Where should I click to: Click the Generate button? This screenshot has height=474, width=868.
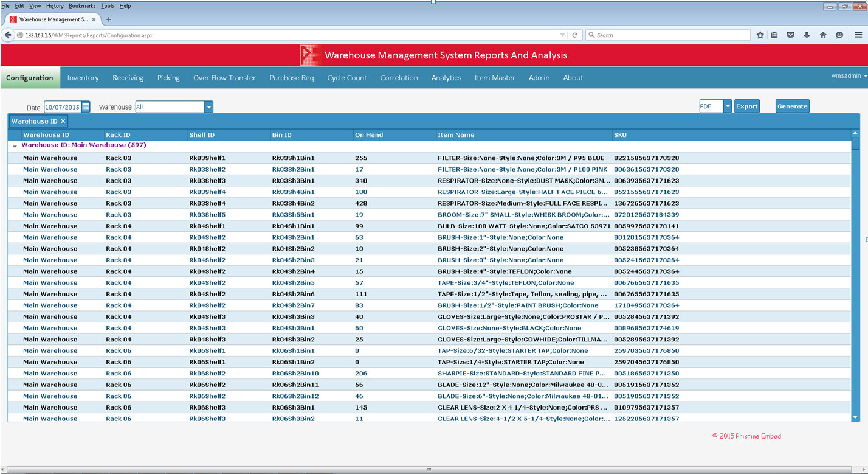pyautogui.click(x=793, y=106)
